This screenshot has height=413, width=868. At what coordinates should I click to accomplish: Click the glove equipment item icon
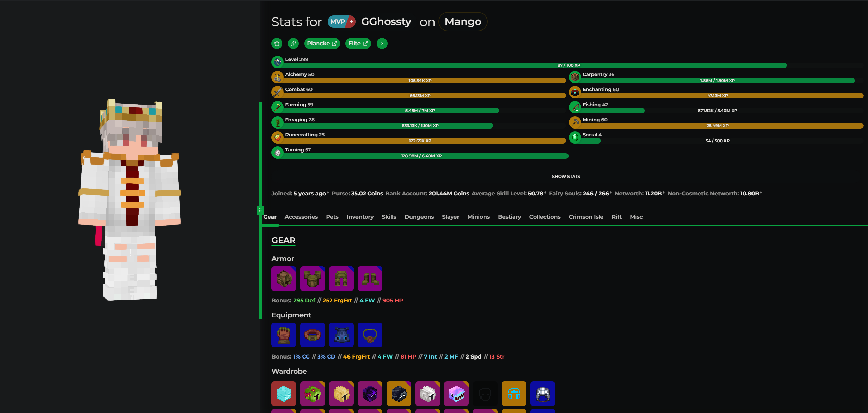pos(283,335)
